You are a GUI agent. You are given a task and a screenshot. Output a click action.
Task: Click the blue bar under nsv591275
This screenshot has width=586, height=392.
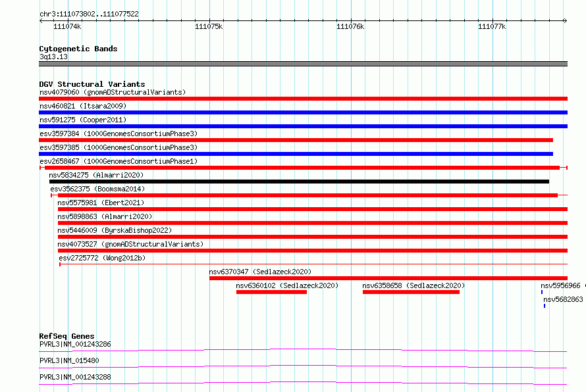(x=303, y=126)
